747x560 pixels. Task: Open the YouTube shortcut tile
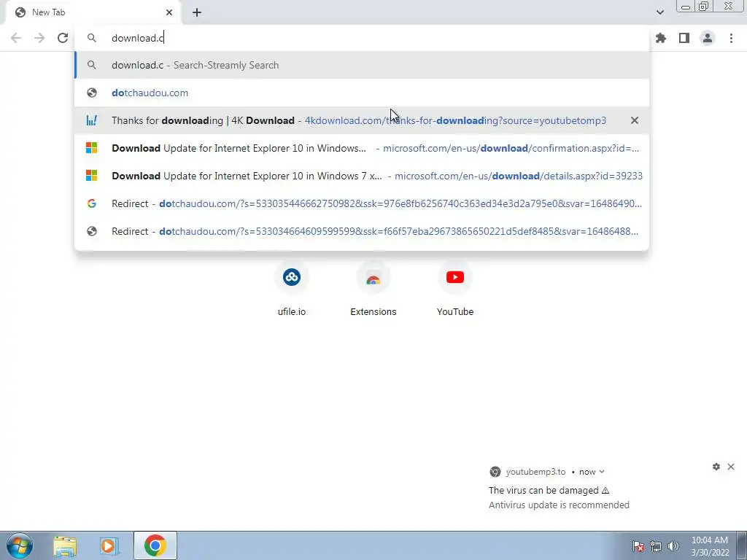pyautogui.click(x=455, y=289)
